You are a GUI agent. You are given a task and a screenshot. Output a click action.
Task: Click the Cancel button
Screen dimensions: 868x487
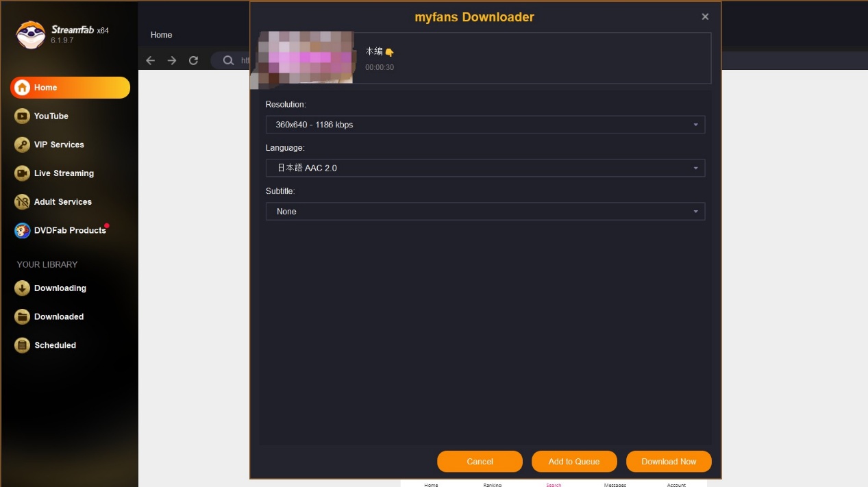click(480, 462)
